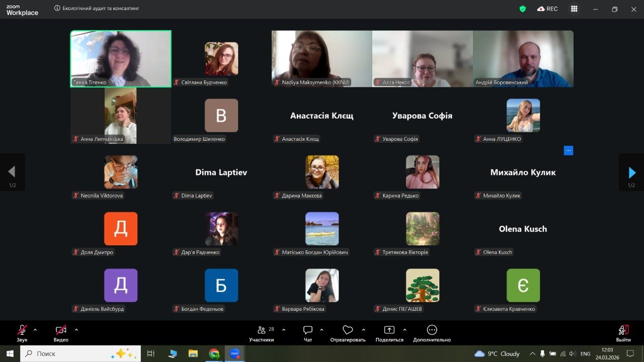Select Ганна Тітенко's video tile

coord(121,58)
